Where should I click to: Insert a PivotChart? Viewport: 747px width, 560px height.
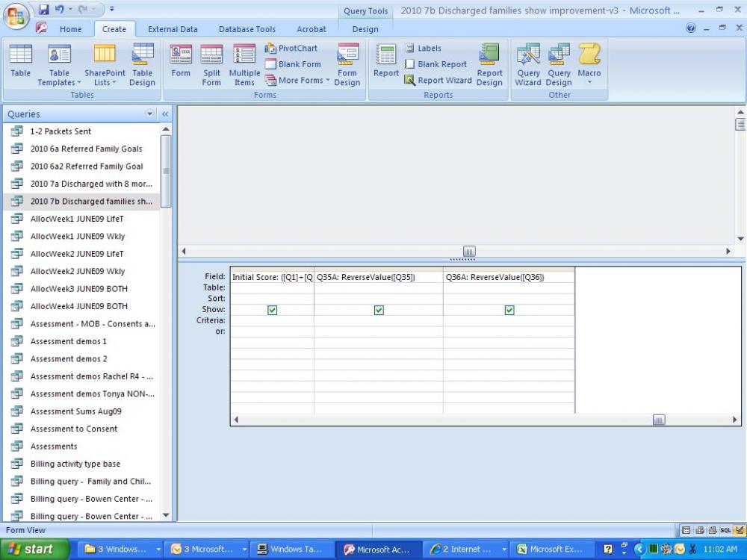291,48
